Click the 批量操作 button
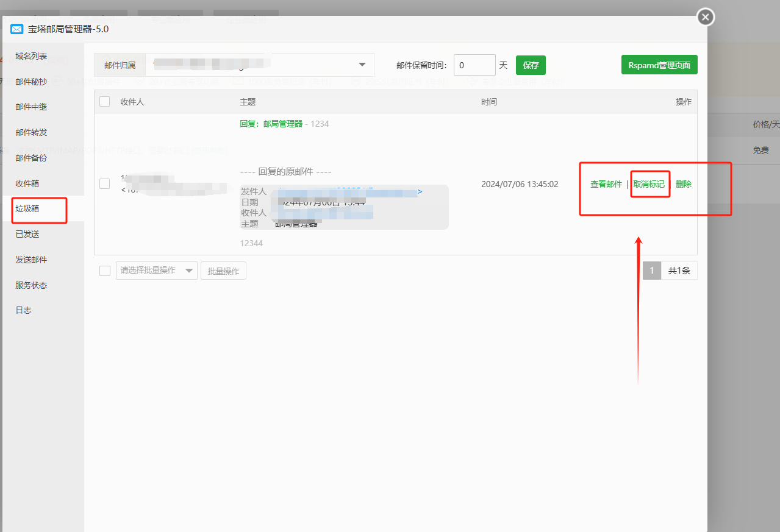Screen dimensions: 780x532 (x=223, y=271)
